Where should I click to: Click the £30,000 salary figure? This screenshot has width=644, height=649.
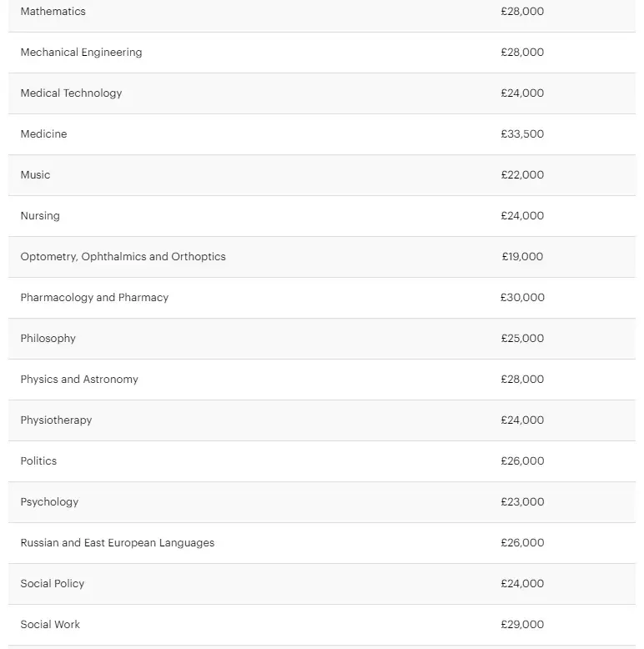pyautogui.click(x=522, y=298)
